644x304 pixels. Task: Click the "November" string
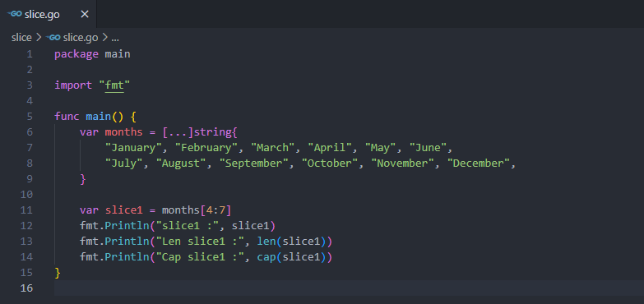click(402, 164)
